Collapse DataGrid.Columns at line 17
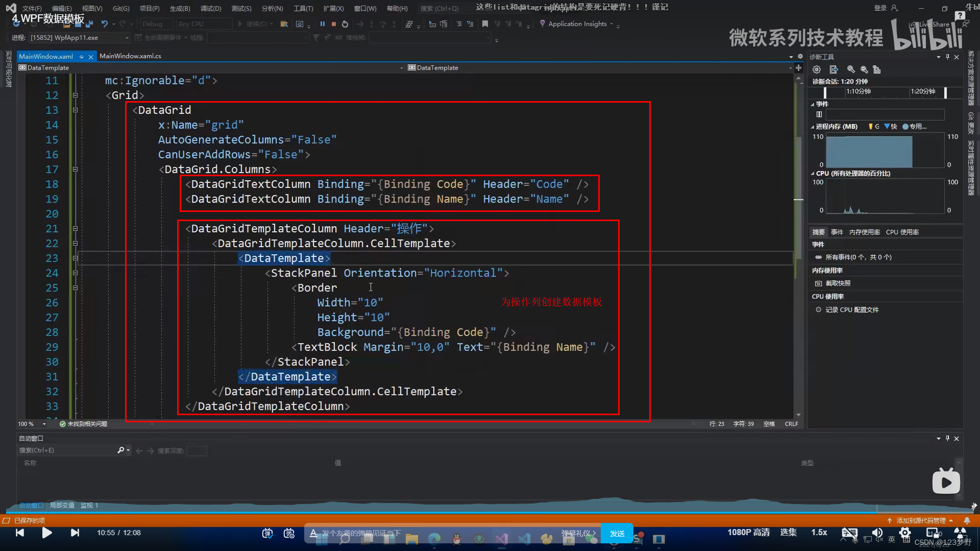The image size is (980, 551). click(x=75, y=169)
